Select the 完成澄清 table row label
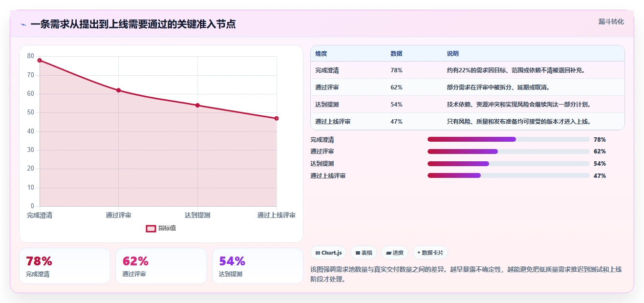The width and height of the screenshot is (644, 303). 327,70
